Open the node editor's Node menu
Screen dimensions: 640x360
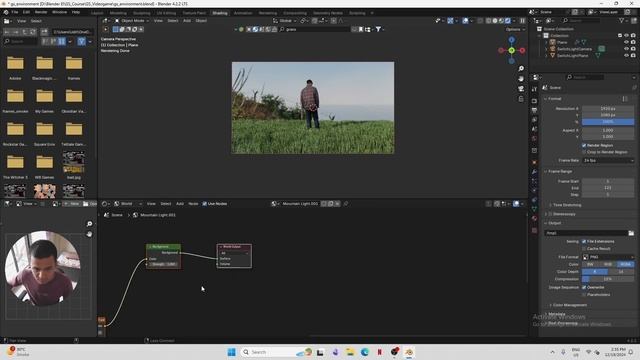coord(193,204)
